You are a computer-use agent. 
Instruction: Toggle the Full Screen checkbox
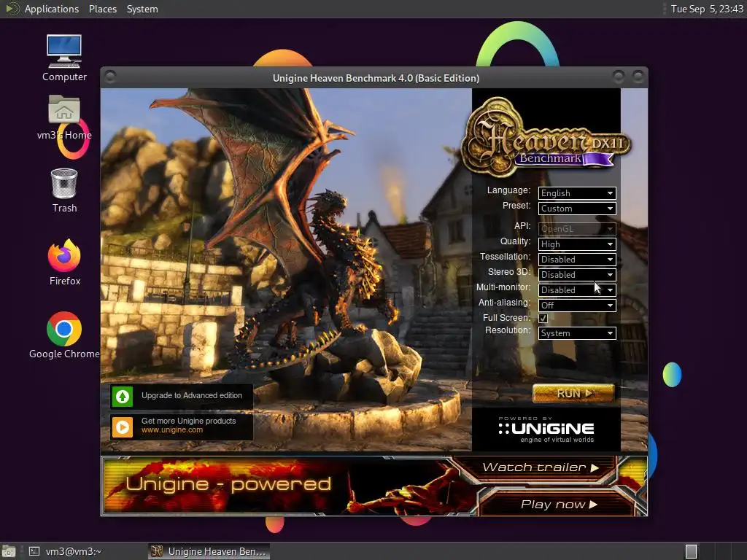pyautogui.click(x=543, y=318)
